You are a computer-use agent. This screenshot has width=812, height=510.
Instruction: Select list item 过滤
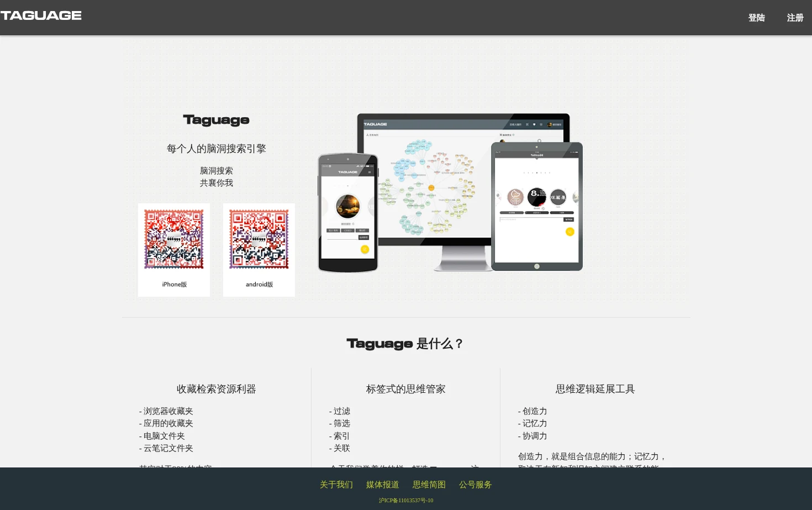click(x=340, y=411)
